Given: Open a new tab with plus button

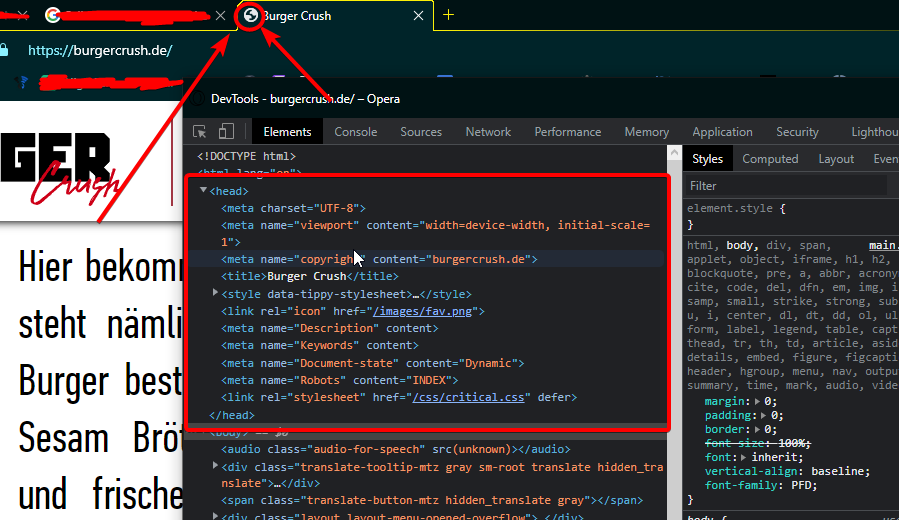Looking at the screenshot, I should pyautogui.click(x=449, y=15).
